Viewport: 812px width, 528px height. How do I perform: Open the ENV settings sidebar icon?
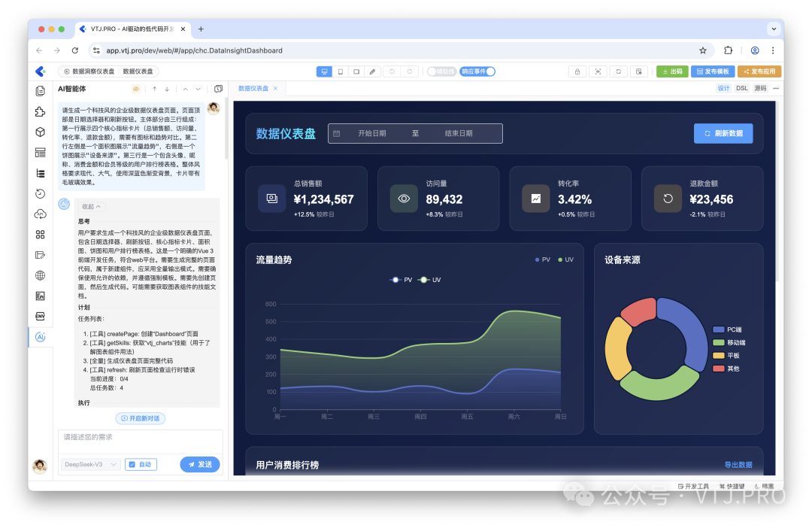[x=41, y=316]
